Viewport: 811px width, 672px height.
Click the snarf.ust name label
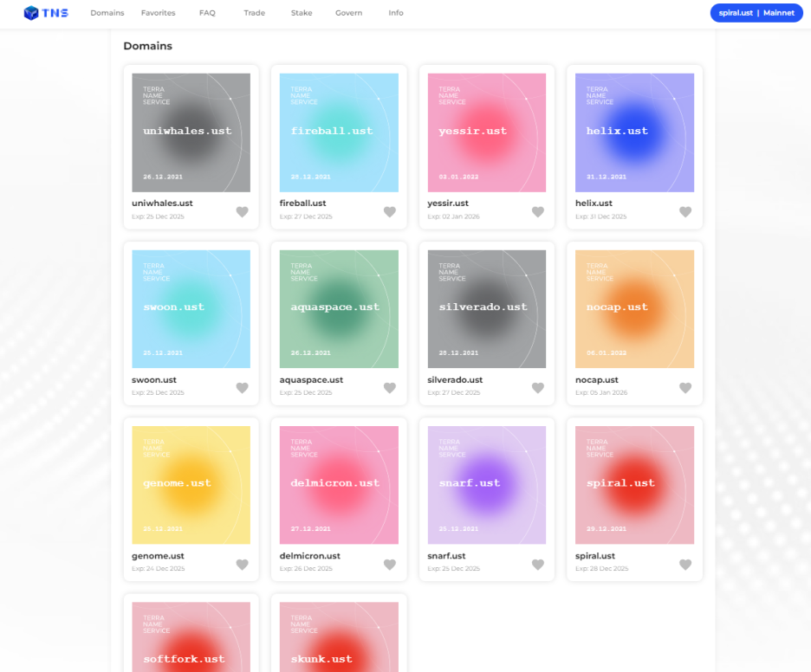click(446, 556)
